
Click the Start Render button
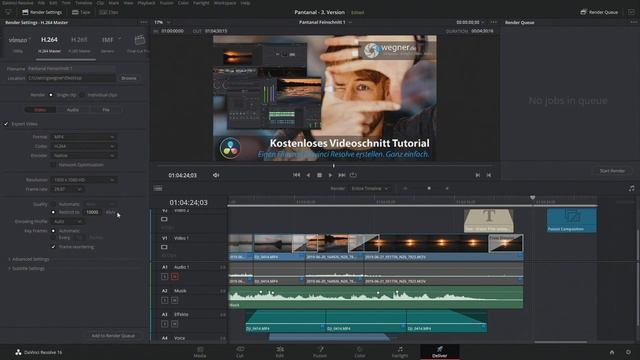click(612, 171)
